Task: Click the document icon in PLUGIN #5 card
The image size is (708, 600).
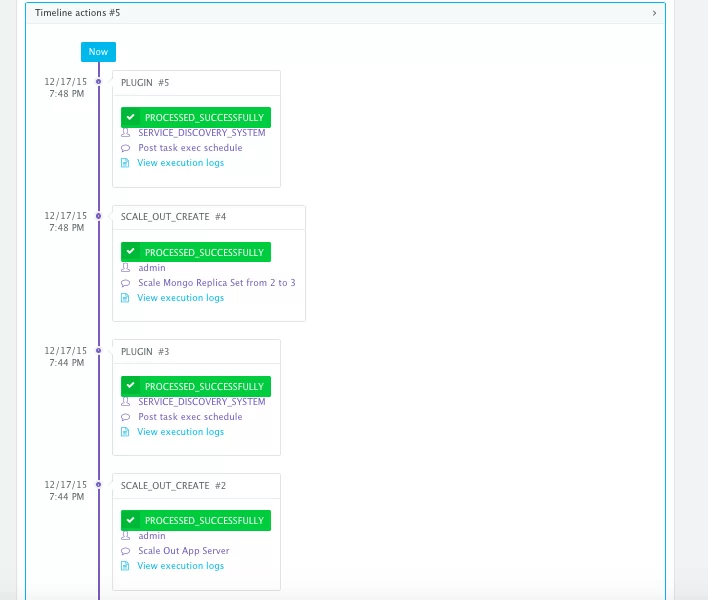Action: (125, 163)
